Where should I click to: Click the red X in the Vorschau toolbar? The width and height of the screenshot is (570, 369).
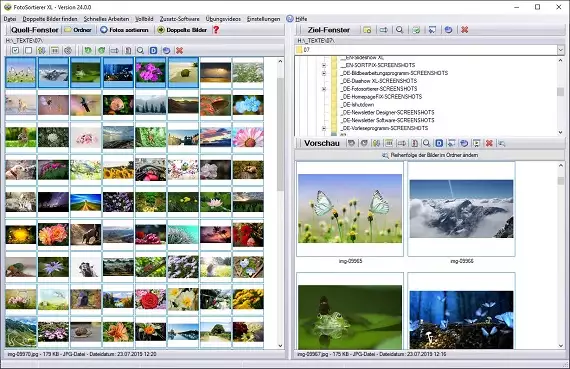tap(489, 143)
